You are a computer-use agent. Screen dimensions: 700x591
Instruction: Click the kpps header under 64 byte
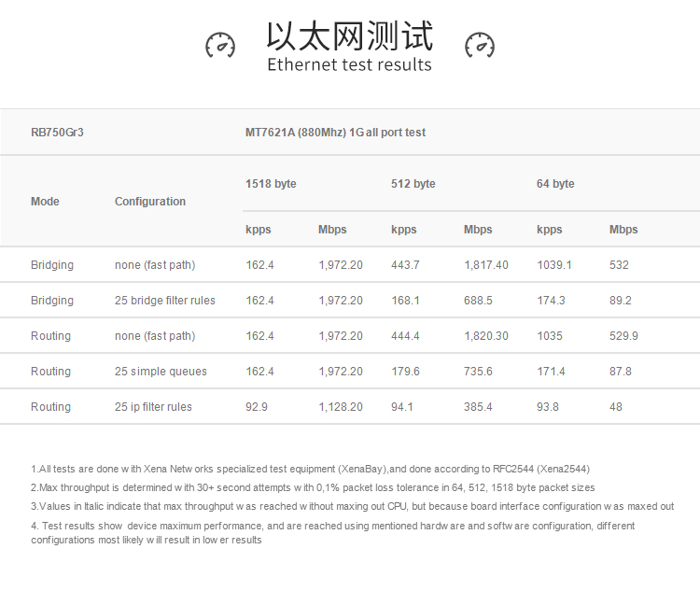pyautogui.click(x=549, y=230)
